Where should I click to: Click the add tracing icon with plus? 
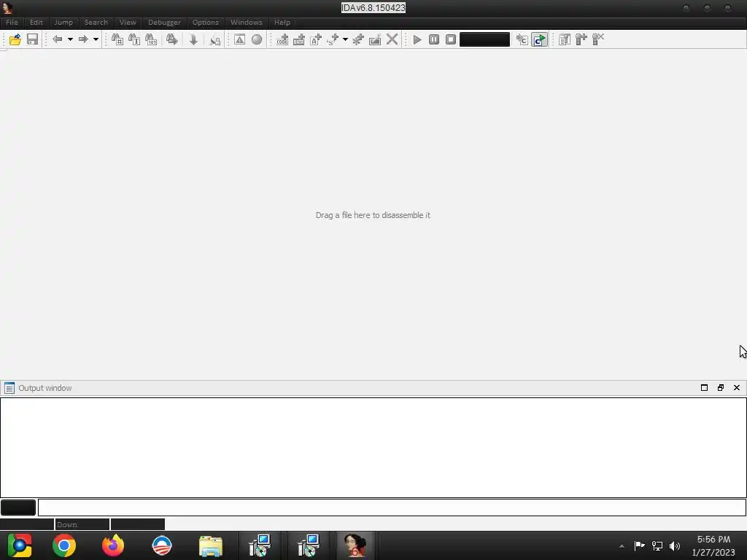[581, 39]
